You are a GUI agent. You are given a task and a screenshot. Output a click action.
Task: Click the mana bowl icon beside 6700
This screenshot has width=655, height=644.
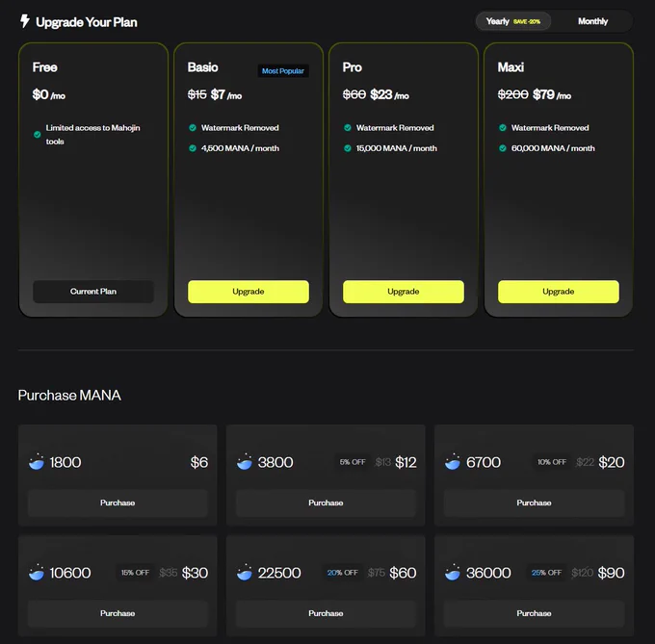tap(453, 462)
